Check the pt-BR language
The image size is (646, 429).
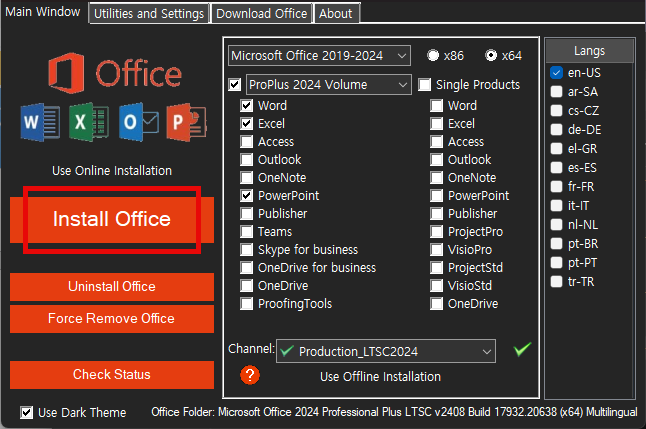coord(557,244)
